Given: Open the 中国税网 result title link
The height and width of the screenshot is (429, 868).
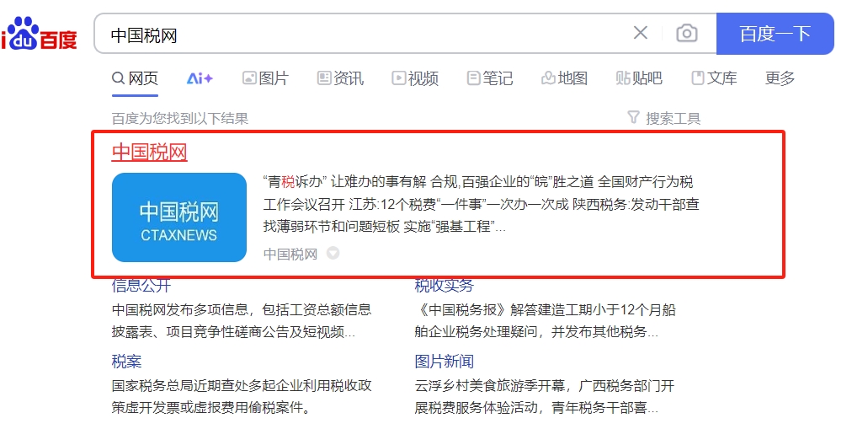Looking at the screenshot, I should (x=150, y=152).
